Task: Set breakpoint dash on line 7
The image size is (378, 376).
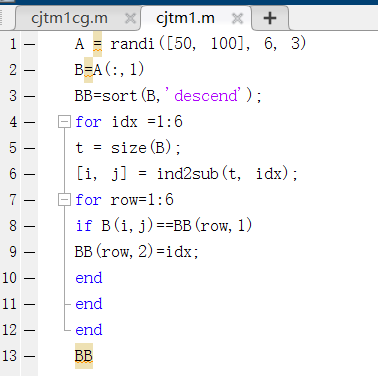Action: point(30,200)
